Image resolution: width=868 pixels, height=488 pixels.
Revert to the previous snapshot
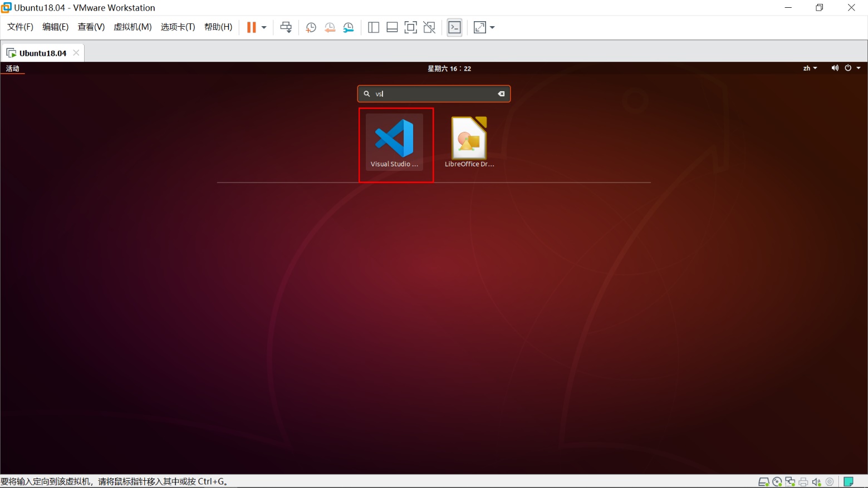[x=330, y=27]
